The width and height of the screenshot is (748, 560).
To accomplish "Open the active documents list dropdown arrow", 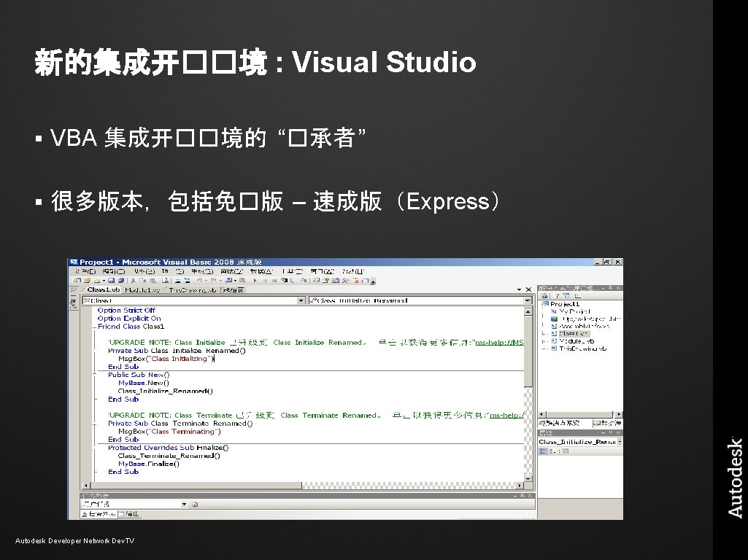I will (x=519, y=289).
